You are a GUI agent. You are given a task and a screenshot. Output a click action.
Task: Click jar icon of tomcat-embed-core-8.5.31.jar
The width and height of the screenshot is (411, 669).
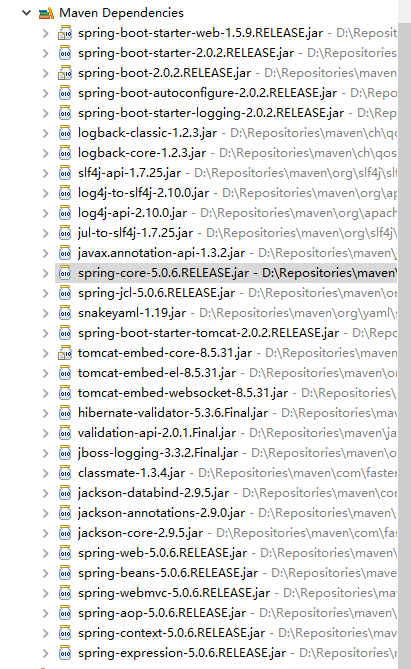click(65, 353)
